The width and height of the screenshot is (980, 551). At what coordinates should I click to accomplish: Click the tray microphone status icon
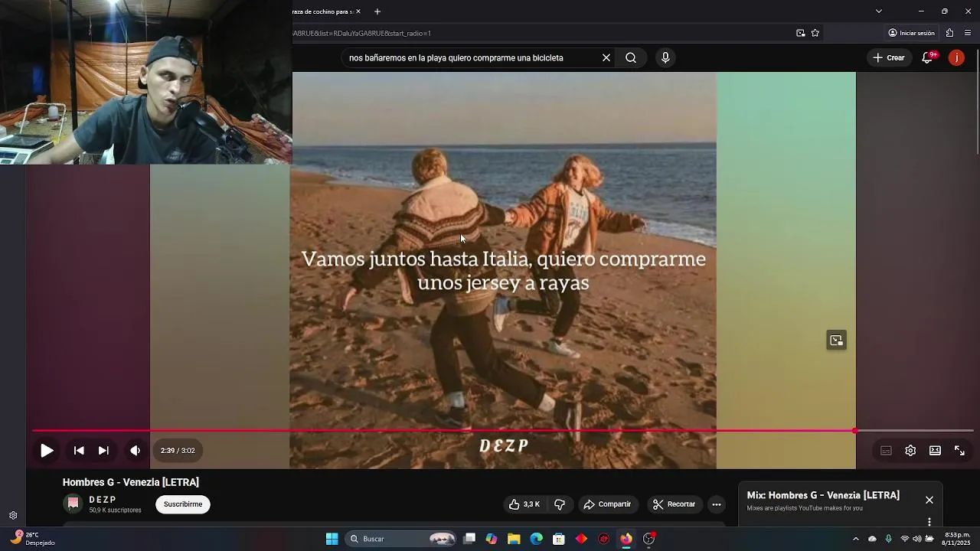(888, 539)
